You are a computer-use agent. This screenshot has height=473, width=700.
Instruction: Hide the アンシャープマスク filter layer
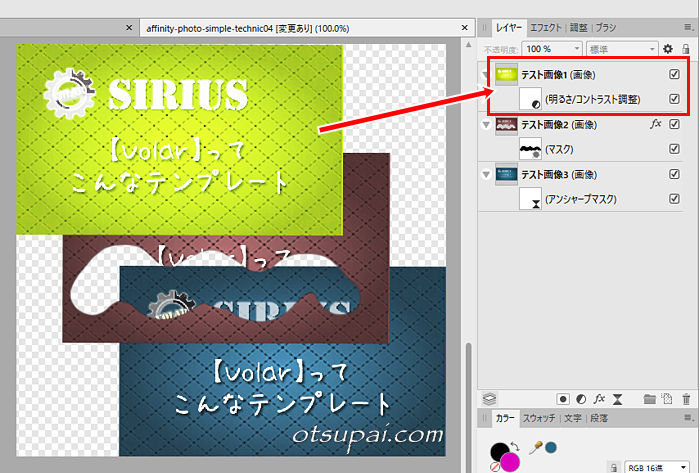click(x=674, y=199)
